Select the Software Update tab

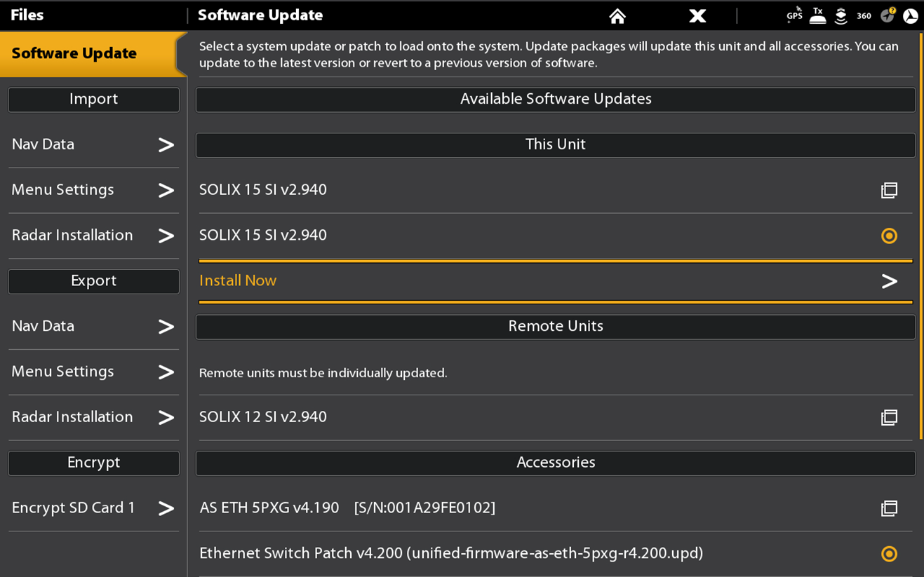coord(93,54)
